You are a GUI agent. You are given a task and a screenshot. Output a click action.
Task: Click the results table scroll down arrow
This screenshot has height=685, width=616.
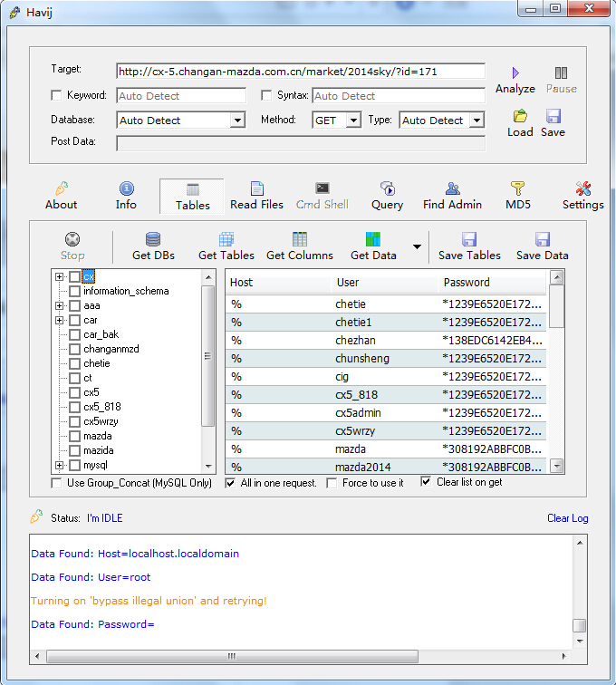tap(556, 466)
